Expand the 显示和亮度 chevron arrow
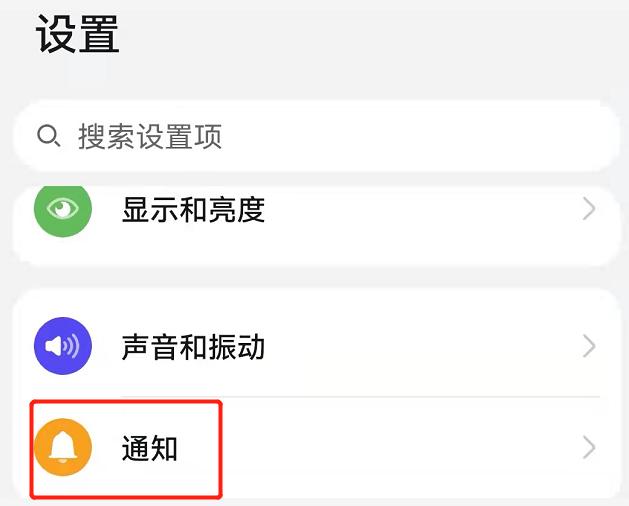The height and width of the screenshot is (506, 629). 588,209
